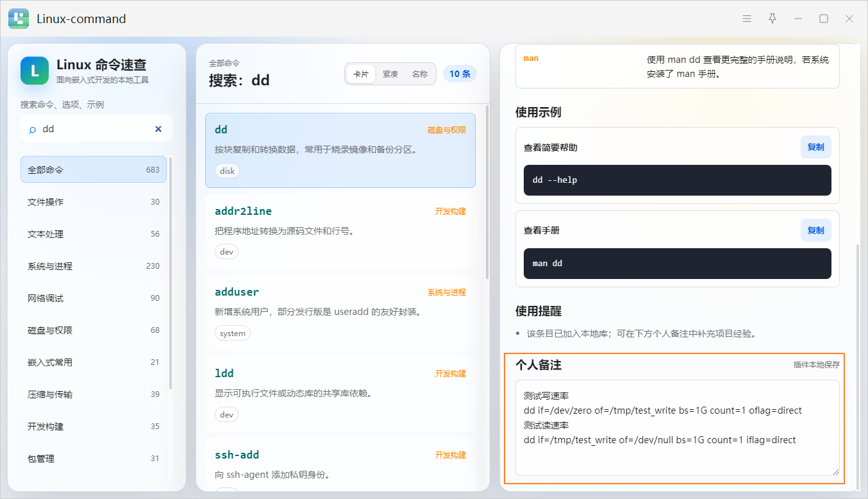Open the 包管理 category
This screenshot has width=868, height=499.
point(94,459)
